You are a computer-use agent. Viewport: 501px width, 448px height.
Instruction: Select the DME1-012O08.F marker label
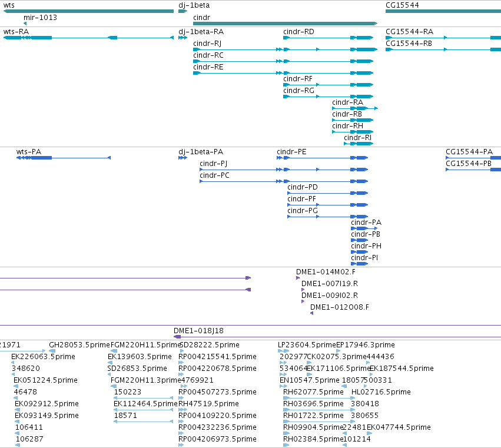(x=339, y=307)
